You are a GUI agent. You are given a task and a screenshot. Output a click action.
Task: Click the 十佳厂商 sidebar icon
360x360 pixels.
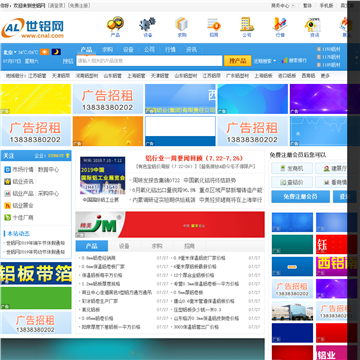pyautogui.click(x=7, y=218)
